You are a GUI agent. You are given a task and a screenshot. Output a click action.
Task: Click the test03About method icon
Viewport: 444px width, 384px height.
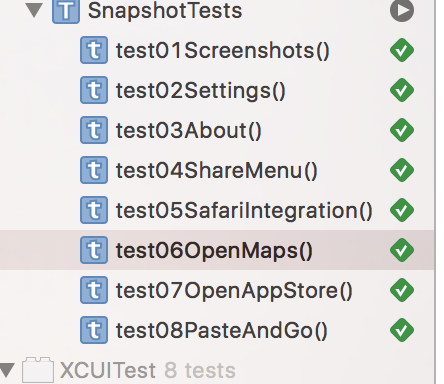click(x=94, y=130)
